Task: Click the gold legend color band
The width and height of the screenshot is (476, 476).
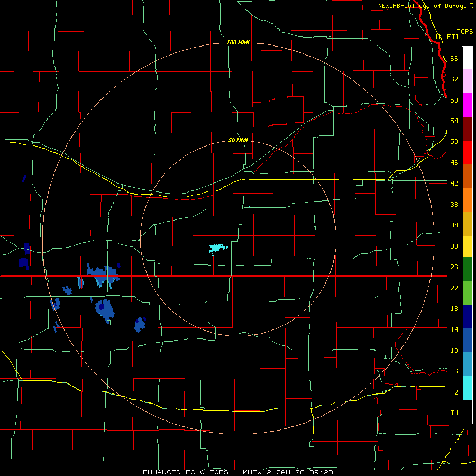Action: (x=467, y=224)
